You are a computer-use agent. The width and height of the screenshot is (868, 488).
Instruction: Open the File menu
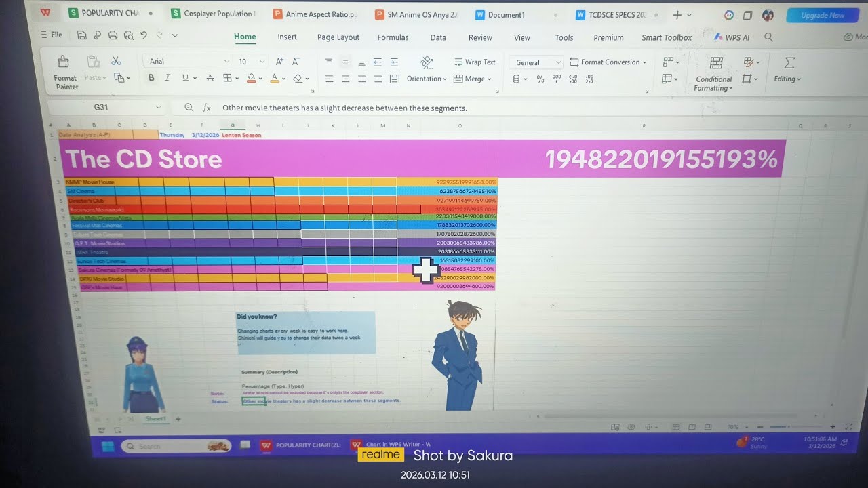[x=52, y=35]
